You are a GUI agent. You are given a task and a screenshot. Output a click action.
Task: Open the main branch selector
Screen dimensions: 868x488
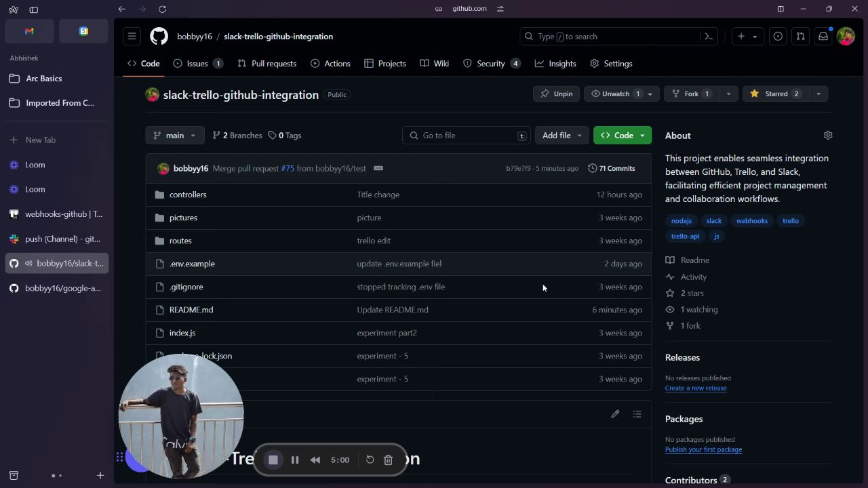pyautogui.click(x=175, y=136)
